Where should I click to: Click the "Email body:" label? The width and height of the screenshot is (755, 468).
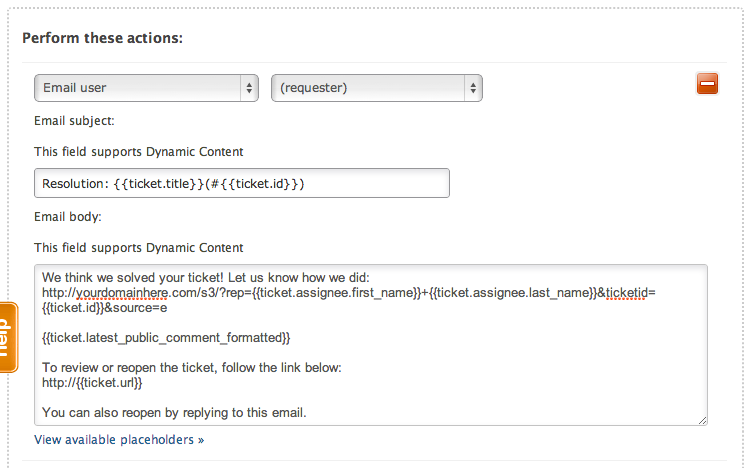(x=68, y=216)
